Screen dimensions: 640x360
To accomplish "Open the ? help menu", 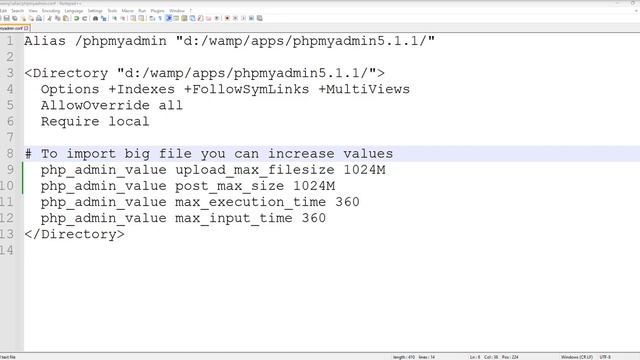I will [x=191, y=11].
